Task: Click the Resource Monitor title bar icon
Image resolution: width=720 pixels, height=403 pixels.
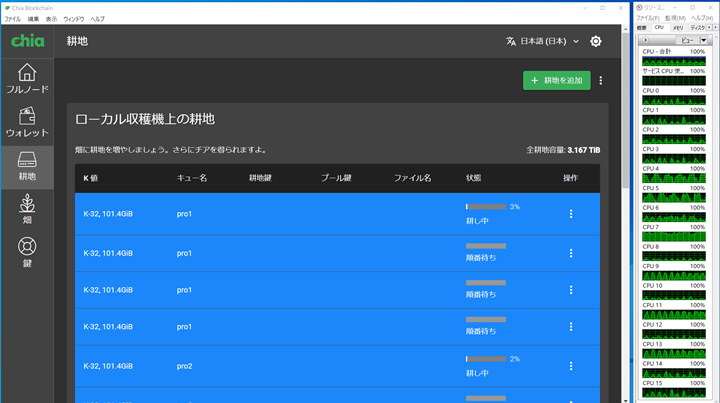Action: point(639,8)
